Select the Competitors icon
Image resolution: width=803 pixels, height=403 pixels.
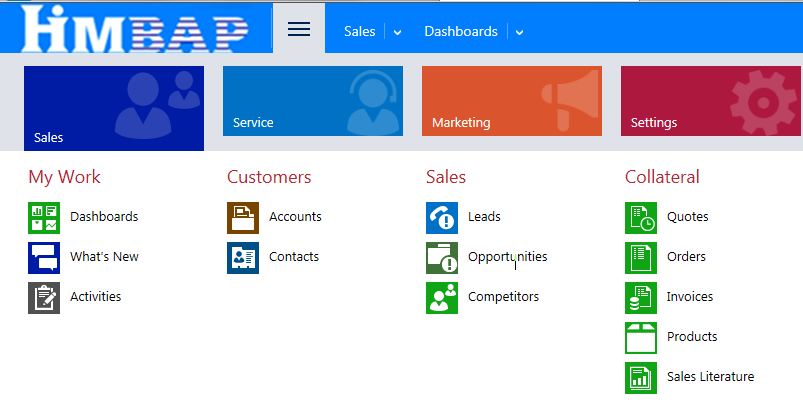pyautogui.click(x=442, y=297)
